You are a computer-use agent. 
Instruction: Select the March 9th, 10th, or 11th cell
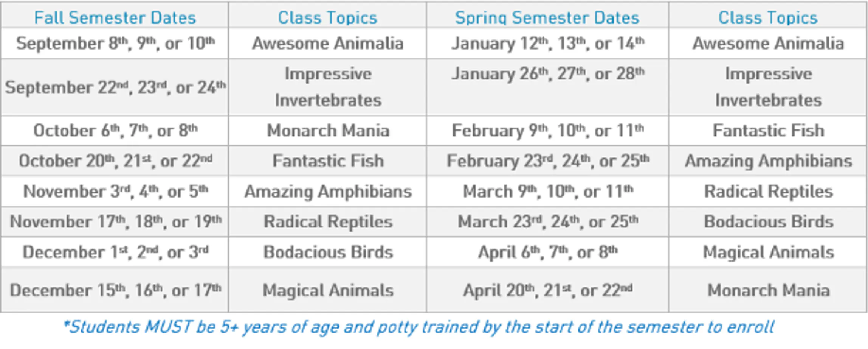tap(548, 192)
